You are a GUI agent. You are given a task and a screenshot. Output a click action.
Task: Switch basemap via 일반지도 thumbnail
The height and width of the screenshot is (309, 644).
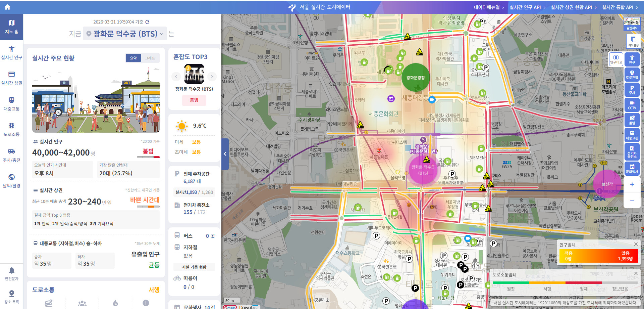pos(632,24)
